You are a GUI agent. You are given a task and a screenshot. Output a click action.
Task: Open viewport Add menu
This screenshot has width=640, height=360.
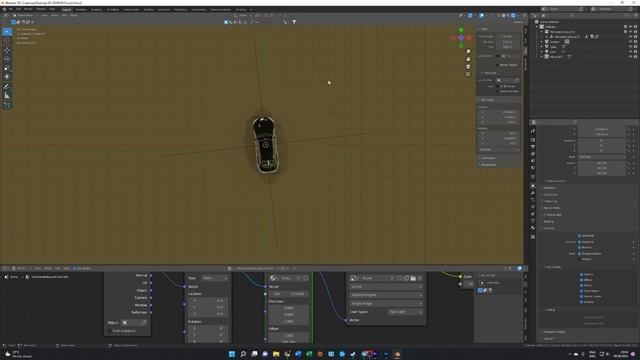point(64,16)
